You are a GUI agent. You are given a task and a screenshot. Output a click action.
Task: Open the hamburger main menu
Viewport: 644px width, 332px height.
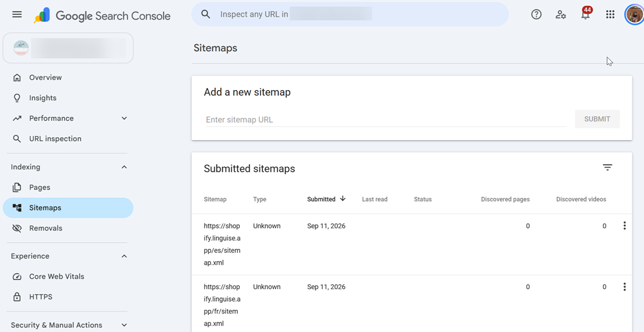click(17, 14)
